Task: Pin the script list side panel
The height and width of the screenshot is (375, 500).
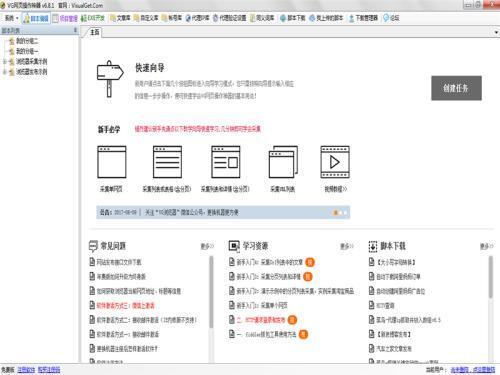Action: pyautogui.click(x=75, y=30)
